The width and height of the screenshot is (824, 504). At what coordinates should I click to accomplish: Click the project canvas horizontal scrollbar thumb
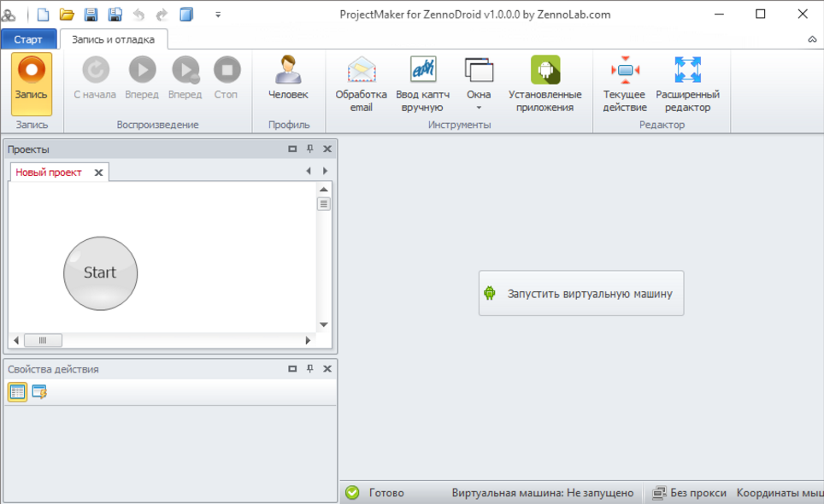43,340
